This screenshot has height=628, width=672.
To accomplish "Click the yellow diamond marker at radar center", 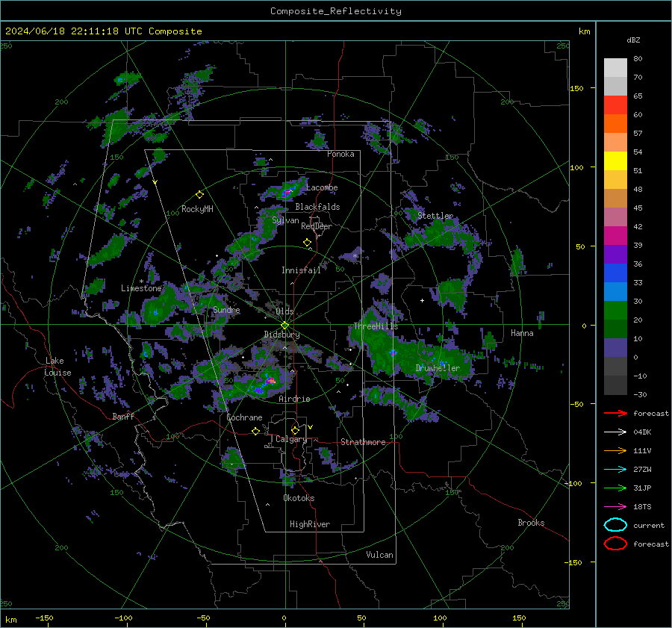I will coord(285,325).
